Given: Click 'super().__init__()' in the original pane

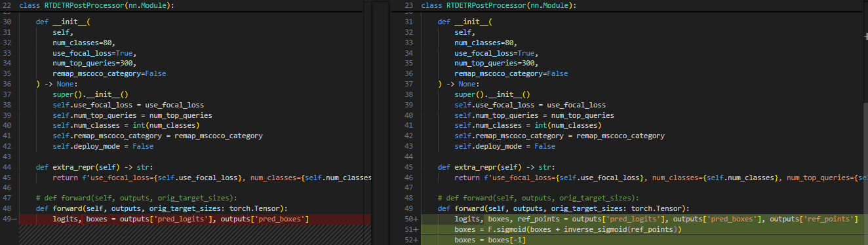Looking at the screenshot, I should 90,94.
